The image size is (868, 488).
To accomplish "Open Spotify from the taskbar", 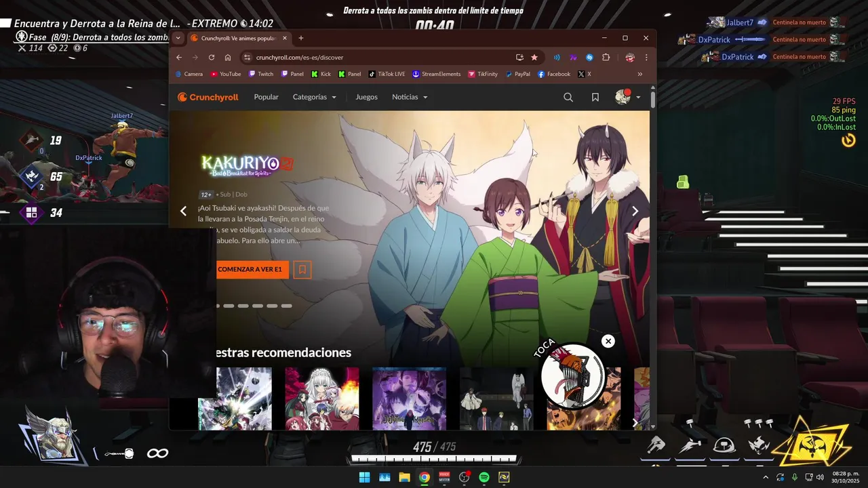I will [484, 477].
